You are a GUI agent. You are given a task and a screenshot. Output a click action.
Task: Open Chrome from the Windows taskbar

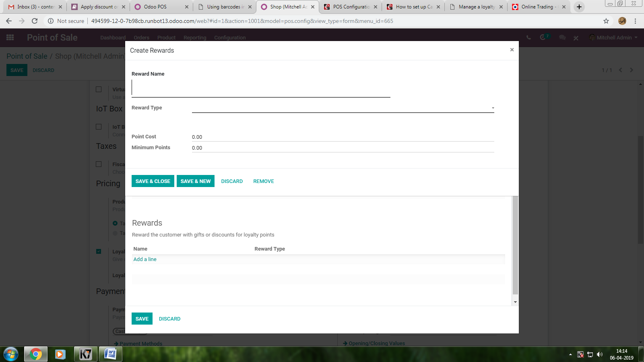(35, 354)
